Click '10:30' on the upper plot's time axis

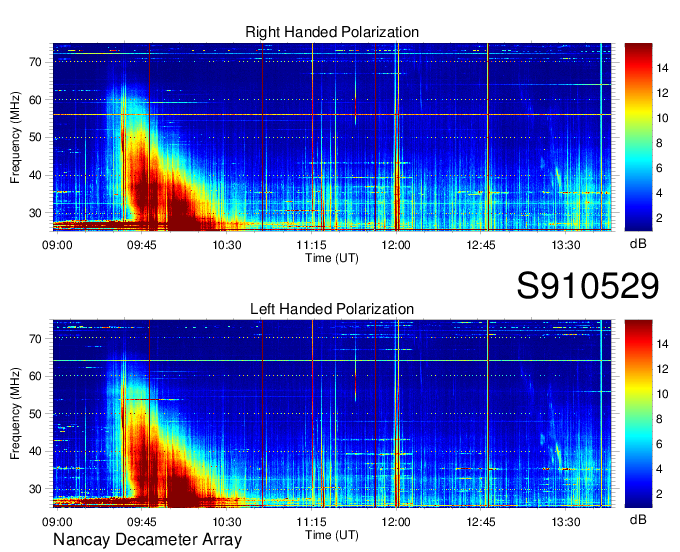click(x=226, y=245)
